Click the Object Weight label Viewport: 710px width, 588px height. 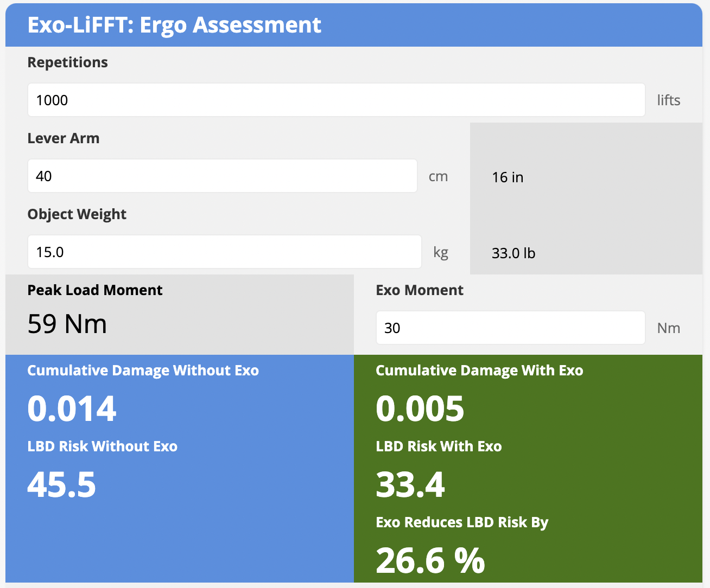coord(77,214)
